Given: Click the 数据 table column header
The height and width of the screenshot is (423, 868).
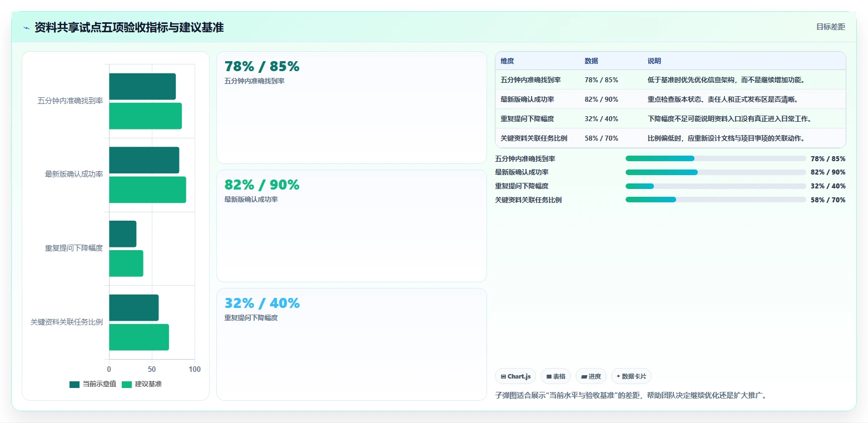Looking at the screenshot, I should click(x=591, y=61).
